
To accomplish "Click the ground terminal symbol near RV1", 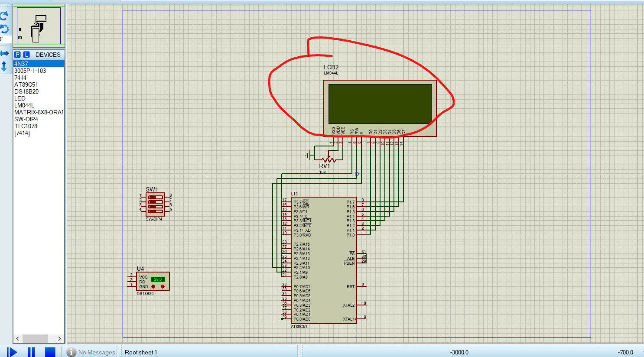I will tap(309, 155).
